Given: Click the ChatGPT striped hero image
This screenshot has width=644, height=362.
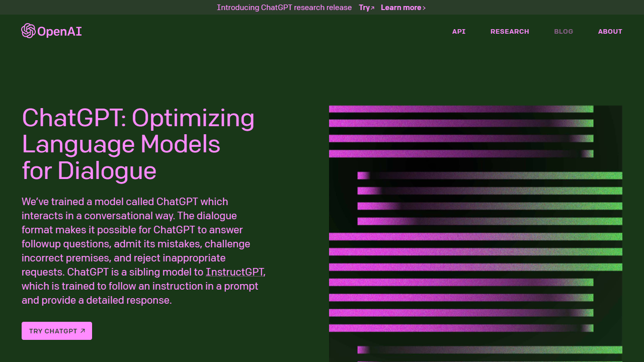Looking at the screenshot, I should click(475, 234).
